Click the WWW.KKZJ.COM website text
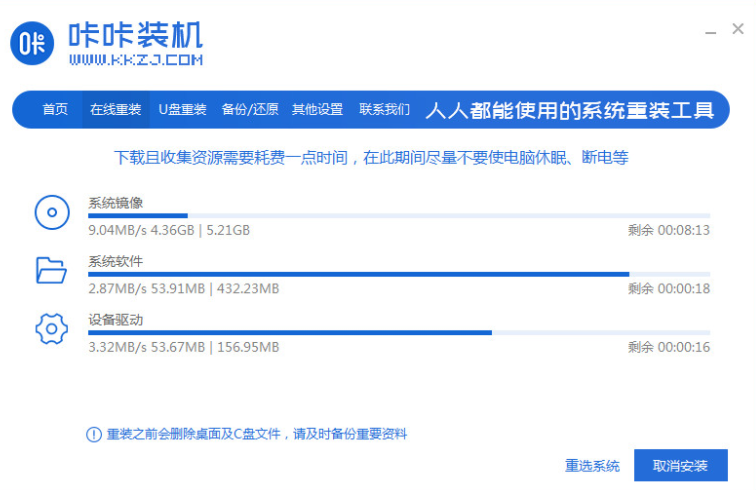The height and width of the screenshot is (490, 756). 135,60
